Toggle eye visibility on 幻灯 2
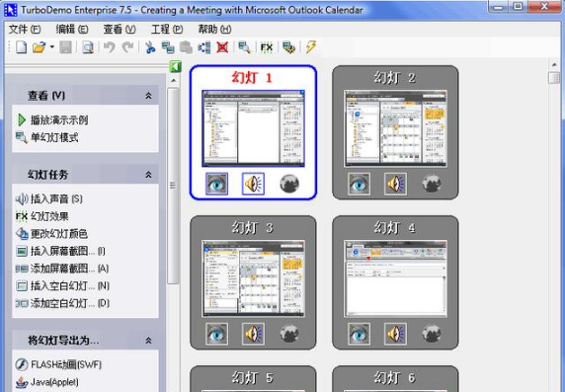The height and width of the screenshot is (392, 565). [x=359, y=184]
